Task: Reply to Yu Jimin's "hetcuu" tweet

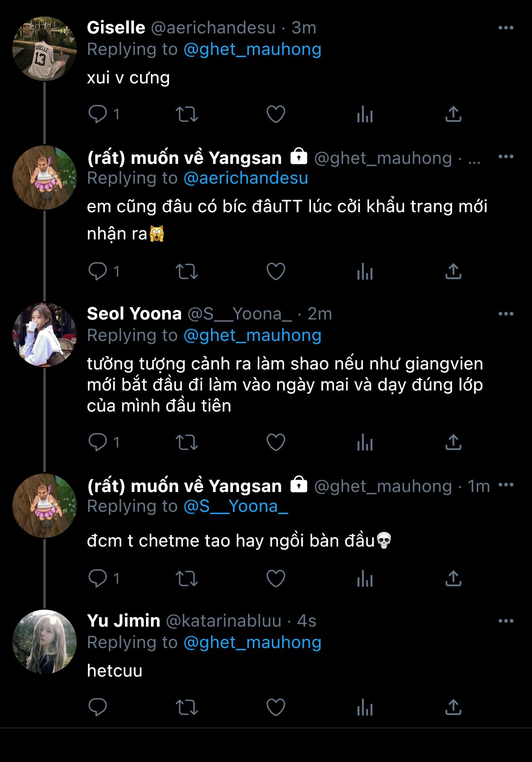Action: [98, 708]
